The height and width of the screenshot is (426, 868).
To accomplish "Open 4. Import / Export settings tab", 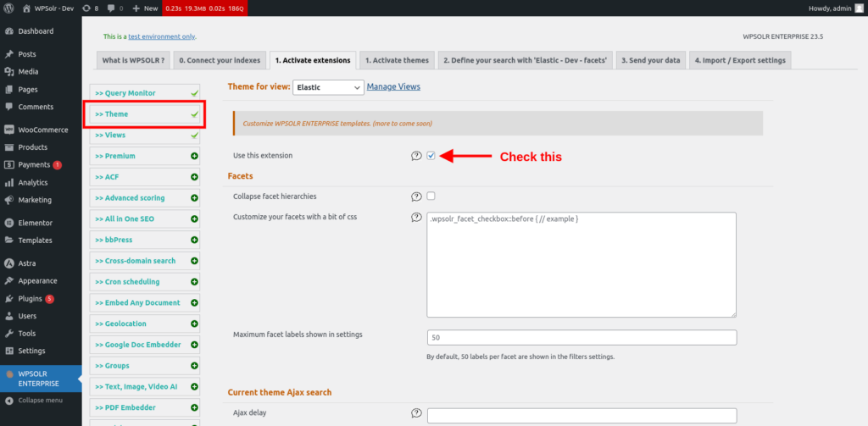I will [x=740, y=60].
